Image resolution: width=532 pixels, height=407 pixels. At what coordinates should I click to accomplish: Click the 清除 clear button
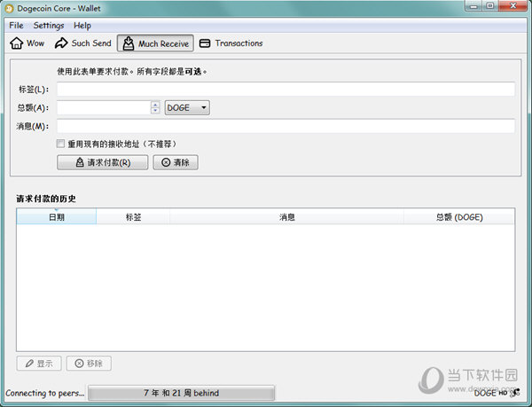click(176, 162)
